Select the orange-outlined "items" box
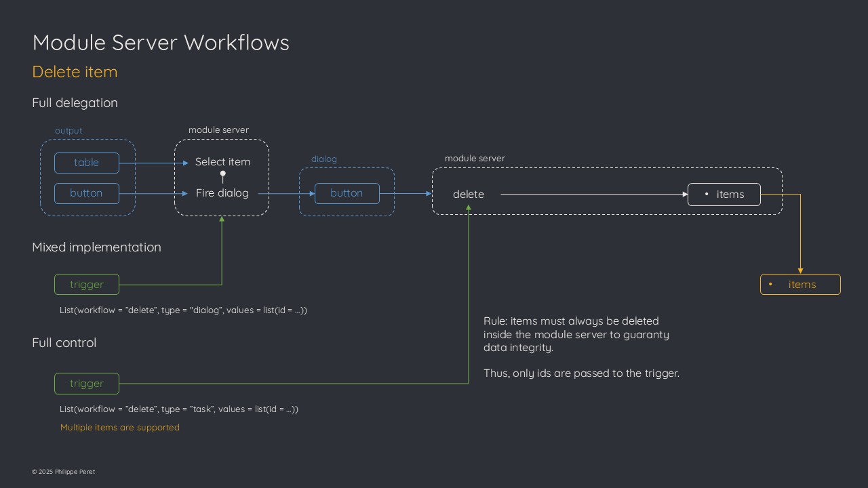The width and height of the screenshot is (868, 488). pyautogui.click(x=800, y=285)
